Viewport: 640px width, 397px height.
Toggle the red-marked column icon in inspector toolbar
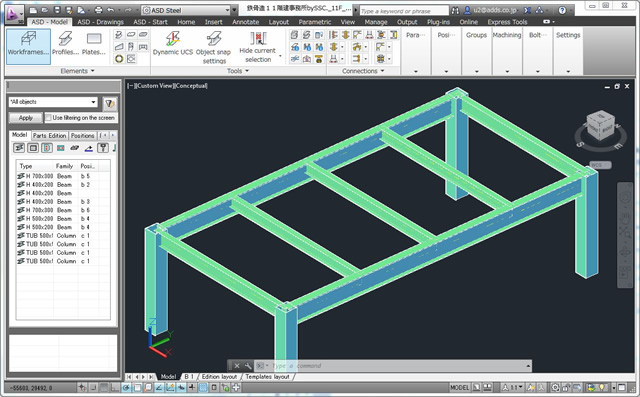[x=47, y=148]
